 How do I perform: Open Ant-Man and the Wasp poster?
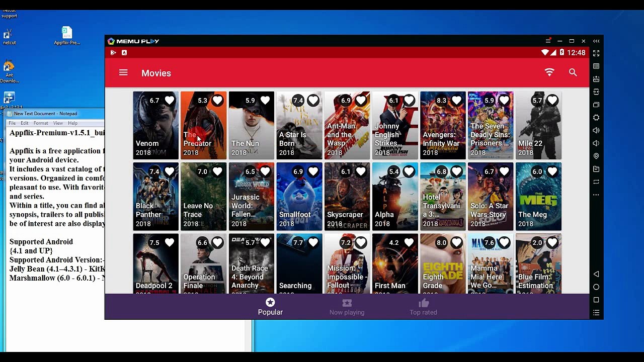pos(347,125)
